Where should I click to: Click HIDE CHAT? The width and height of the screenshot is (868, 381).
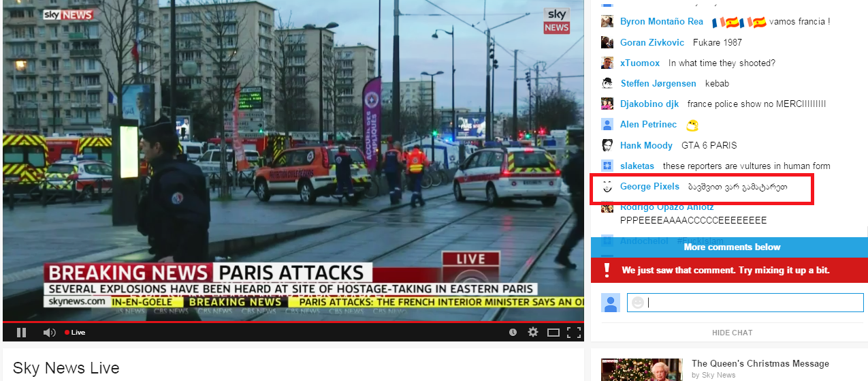pos(732,333)
